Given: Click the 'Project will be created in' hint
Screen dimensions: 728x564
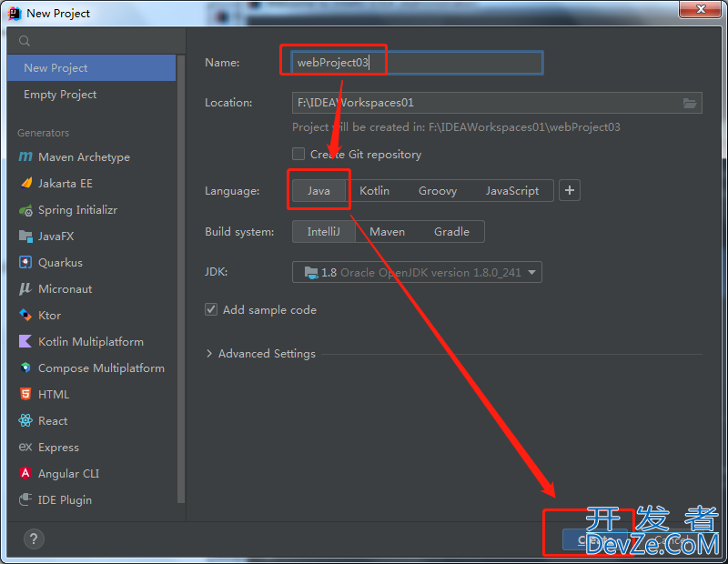Looking at the screenshot, I should [456, 127].
